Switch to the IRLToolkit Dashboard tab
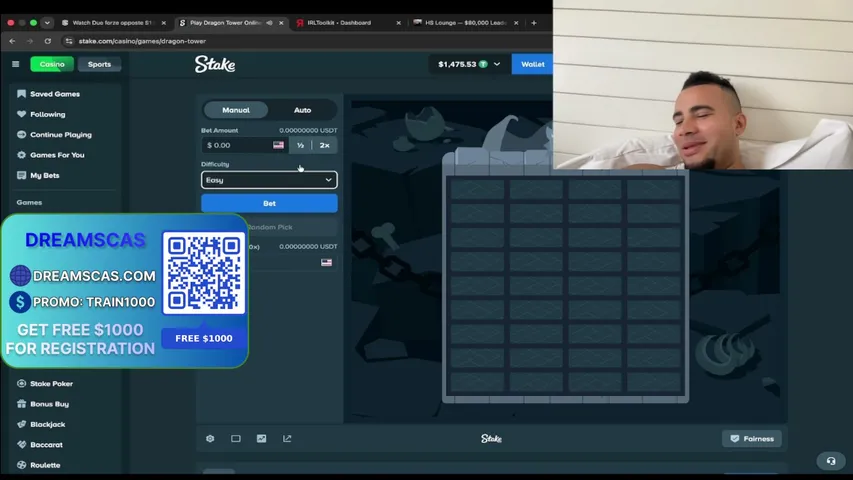Screen dimensions: 853x480 point(348,23)
